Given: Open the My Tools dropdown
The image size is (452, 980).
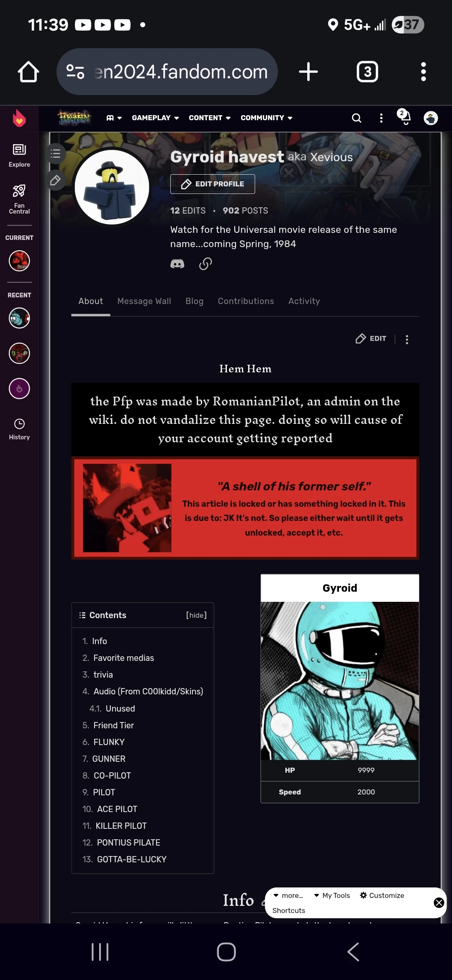Looking at the screenshot, I should coord(332,895).
